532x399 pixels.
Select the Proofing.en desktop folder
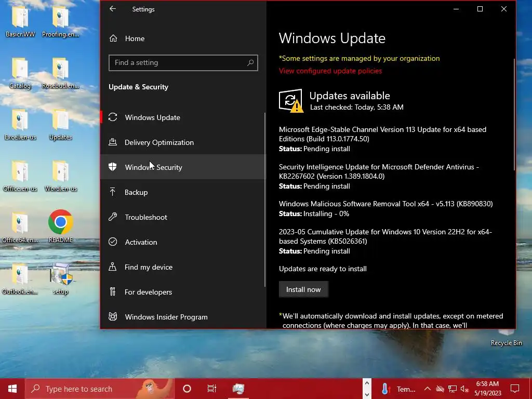[60, 21]
